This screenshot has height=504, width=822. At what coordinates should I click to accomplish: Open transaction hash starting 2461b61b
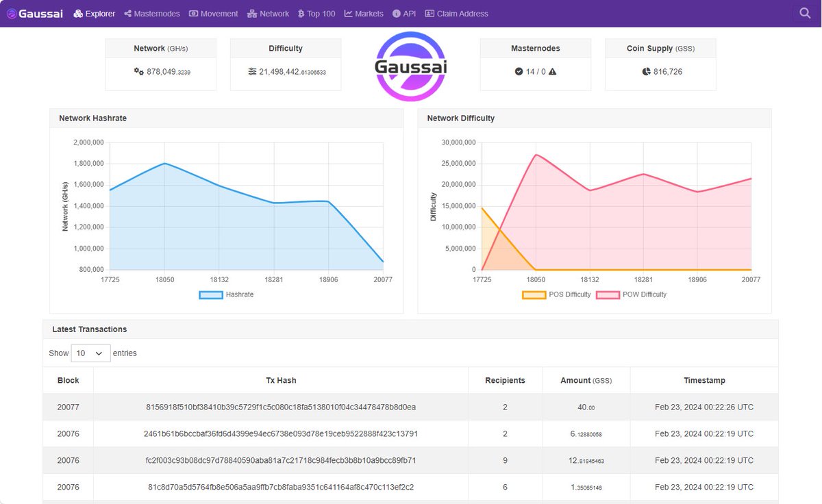tap(281, 433)
